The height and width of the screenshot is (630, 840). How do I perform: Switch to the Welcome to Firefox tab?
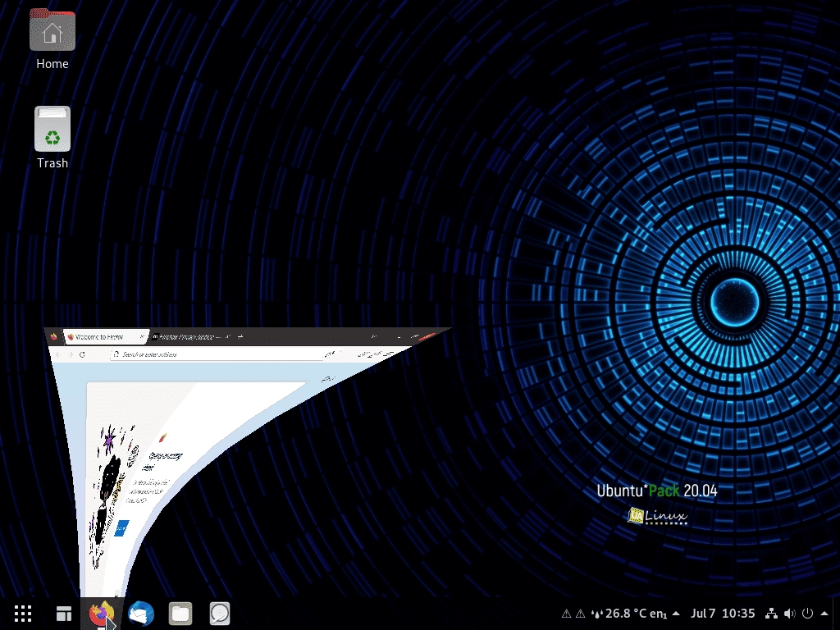106,337
